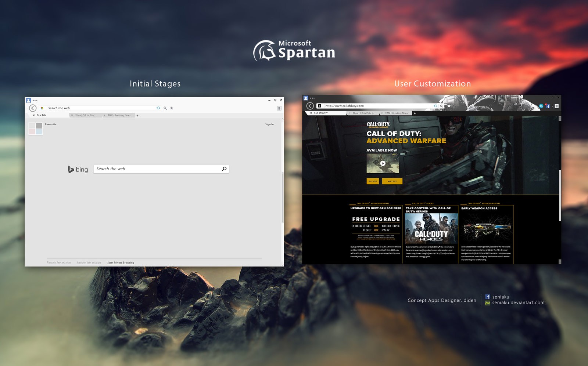Refresh the Call of Duty page
This screenshot has height=366, width=588.
[436, 106]
